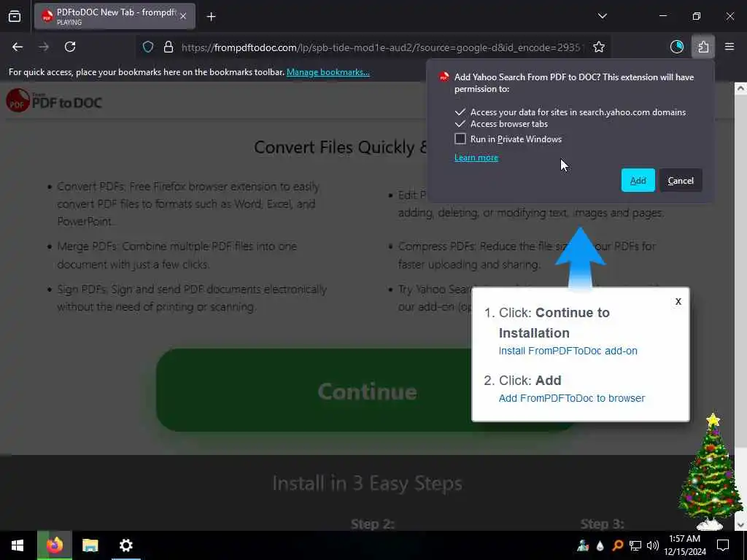Click the blue circular toolbar icon
The image size is (747, 560).
[x=676, y=47]
